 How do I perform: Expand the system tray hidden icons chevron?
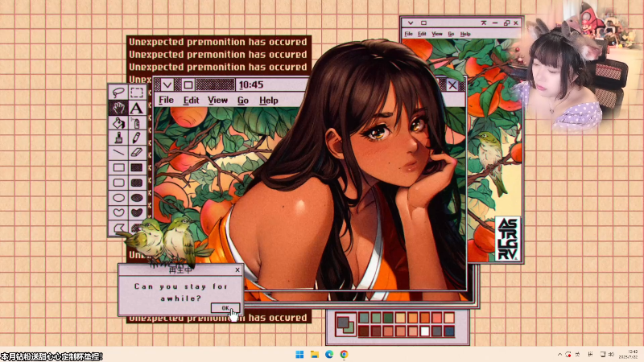point(559,354)
